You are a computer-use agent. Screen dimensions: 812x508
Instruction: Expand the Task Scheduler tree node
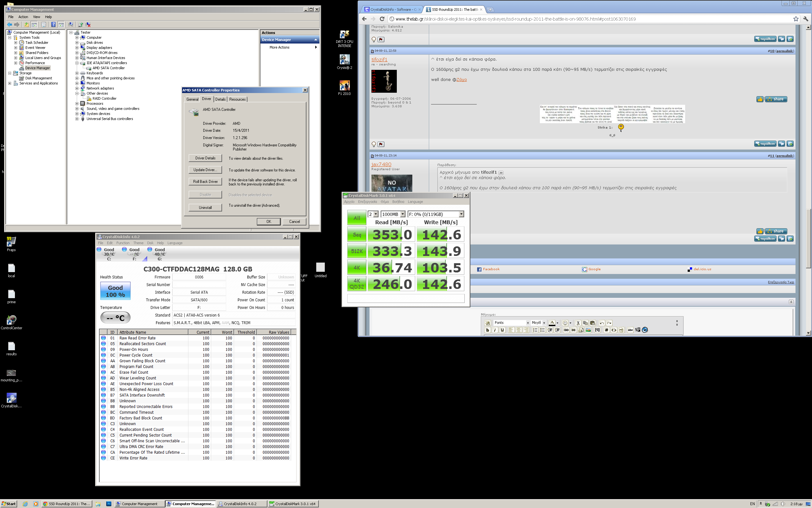pos(16,43)
